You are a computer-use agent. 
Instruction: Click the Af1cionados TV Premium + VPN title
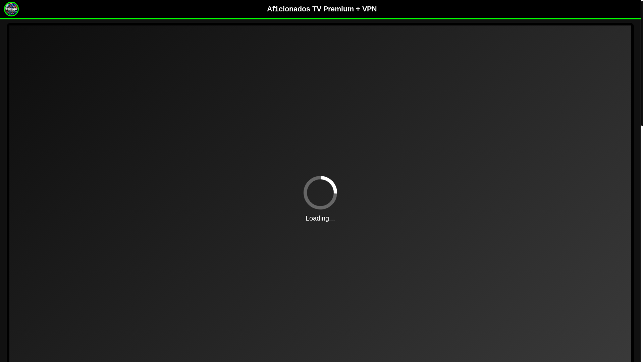(322, 9)
